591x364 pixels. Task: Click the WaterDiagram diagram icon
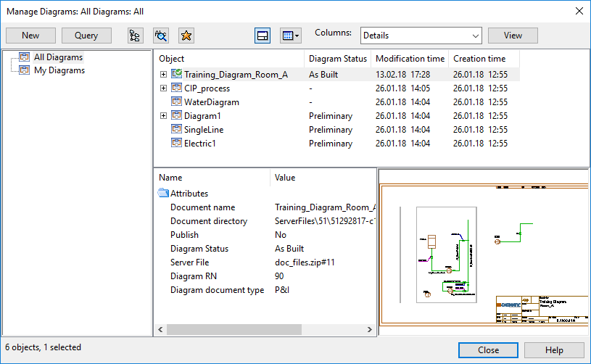[x=176, y=102]
